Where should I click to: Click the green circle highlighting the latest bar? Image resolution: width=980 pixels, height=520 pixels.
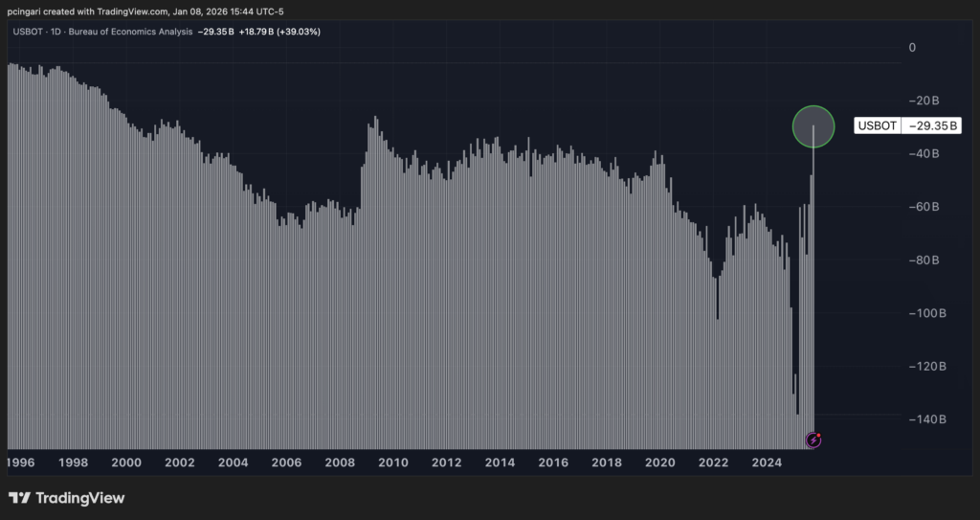(x=813, y=126)
